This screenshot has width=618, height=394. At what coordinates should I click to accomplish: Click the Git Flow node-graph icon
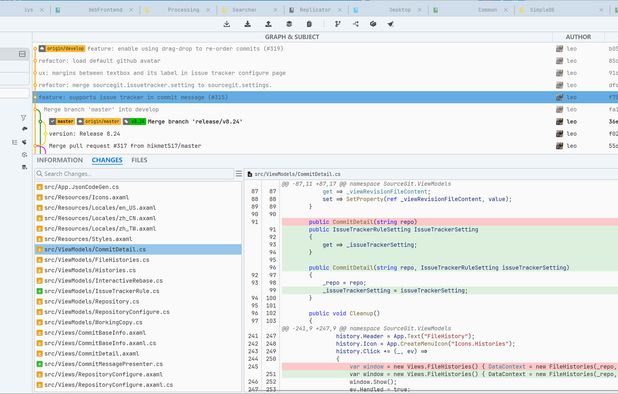click(x=356, y=24)
